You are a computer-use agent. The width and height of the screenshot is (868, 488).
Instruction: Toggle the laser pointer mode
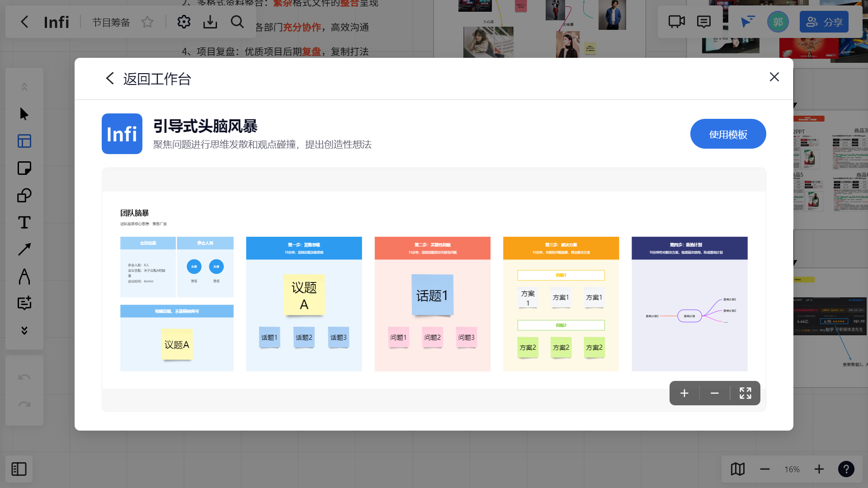748,21
